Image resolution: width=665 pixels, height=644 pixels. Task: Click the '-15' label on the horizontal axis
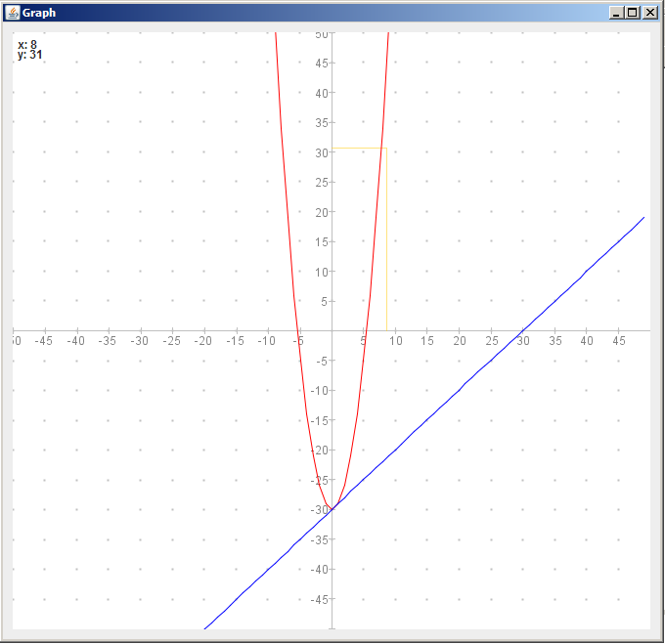(x=235, y=341)
